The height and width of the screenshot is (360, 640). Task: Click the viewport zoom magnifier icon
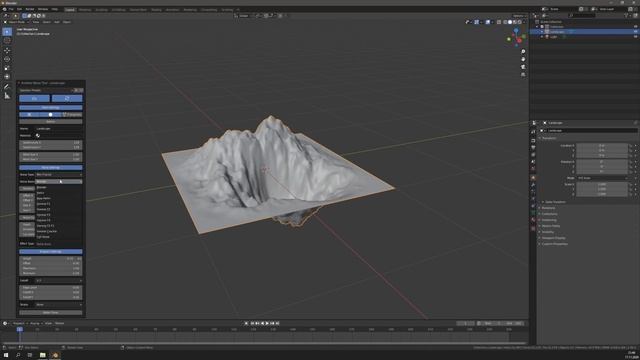pos(523,52)
